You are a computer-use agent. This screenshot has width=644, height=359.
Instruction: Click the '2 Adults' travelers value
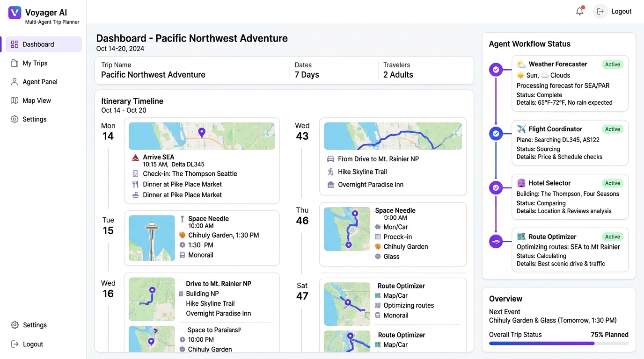coord(398,75)
